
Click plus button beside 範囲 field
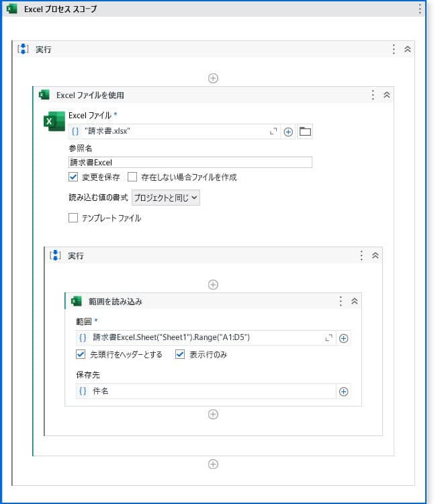(343, 338)
